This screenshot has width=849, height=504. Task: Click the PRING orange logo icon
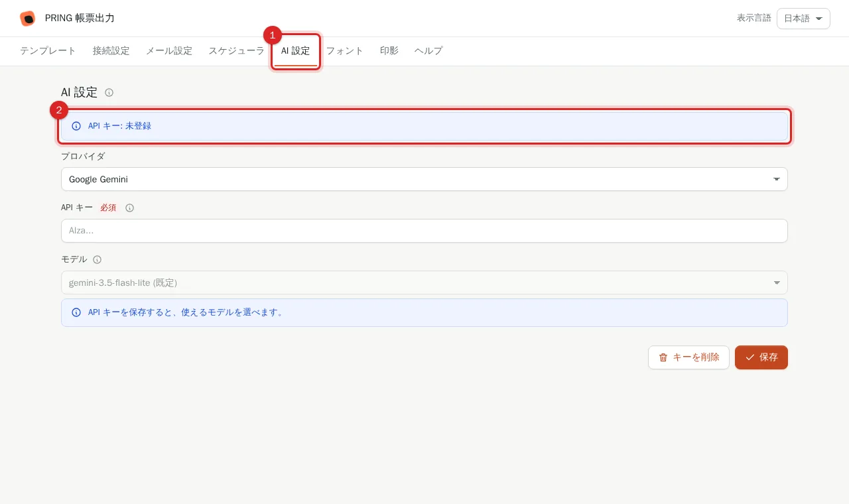pos(27,19)
